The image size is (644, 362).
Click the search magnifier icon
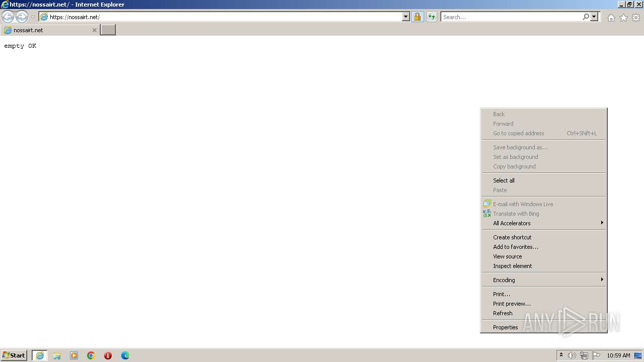[586, 17]
